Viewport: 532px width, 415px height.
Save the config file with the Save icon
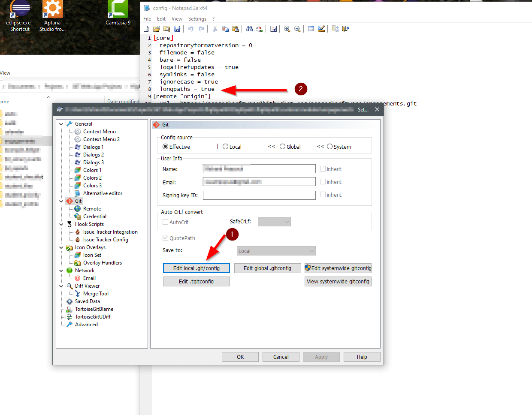177,29
